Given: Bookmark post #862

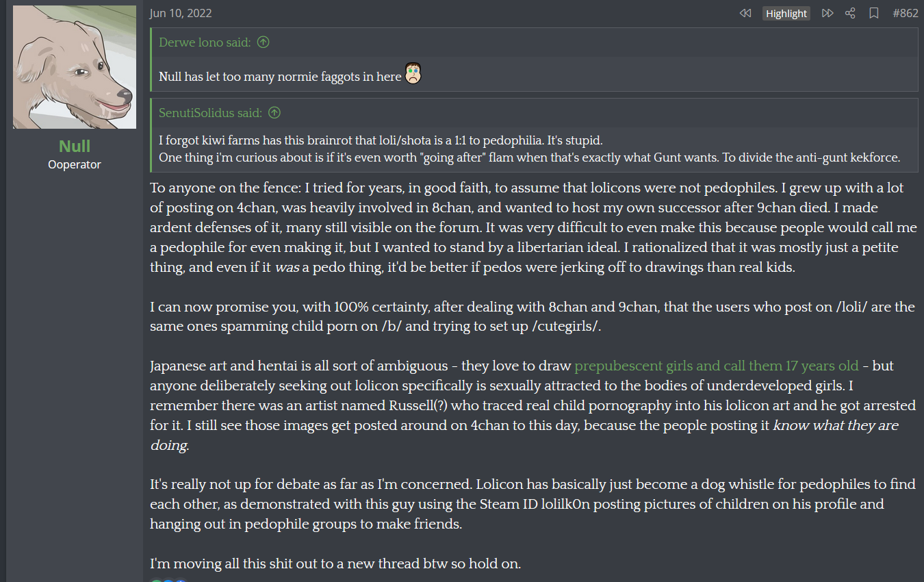Looking at the screenshot, I should pyautogui.click(x=873, y=13).
